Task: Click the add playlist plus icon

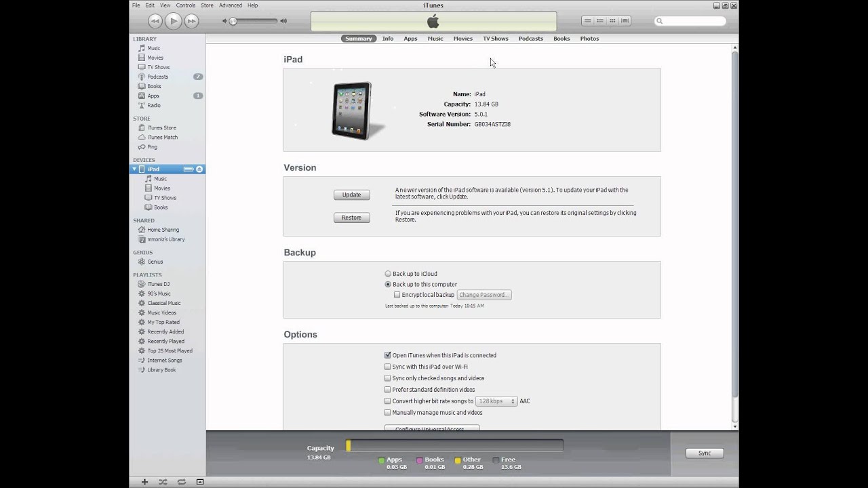Action: click(x=144, y=482)
